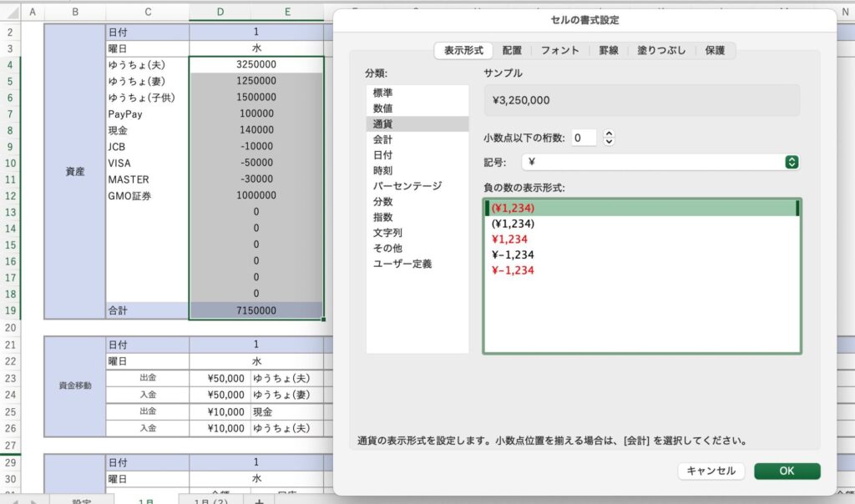The image size is (855, 504).
Task: Click the decimal places input field
Action: [583, 138]
